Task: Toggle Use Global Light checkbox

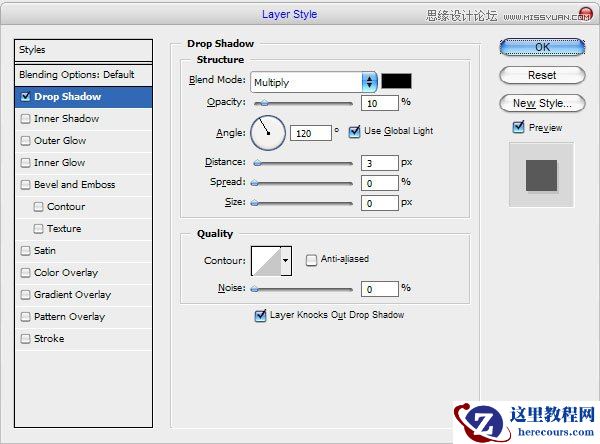Action: (x=354, y=132)
